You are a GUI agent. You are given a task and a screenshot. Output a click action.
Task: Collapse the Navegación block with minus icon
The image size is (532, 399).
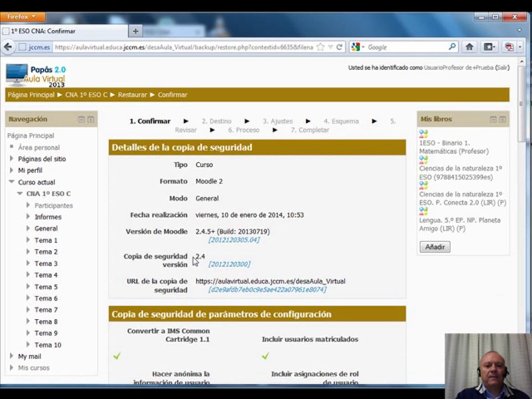point(81,119)
